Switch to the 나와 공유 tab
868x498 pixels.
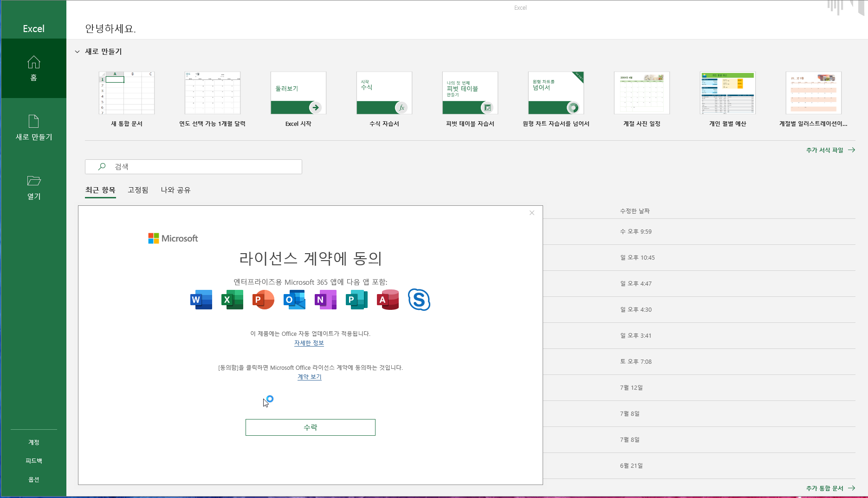tap(175, 190)
